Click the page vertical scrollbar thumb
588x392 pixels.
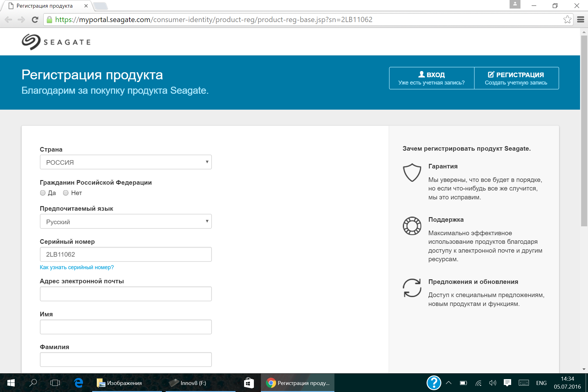click(584, 131)
